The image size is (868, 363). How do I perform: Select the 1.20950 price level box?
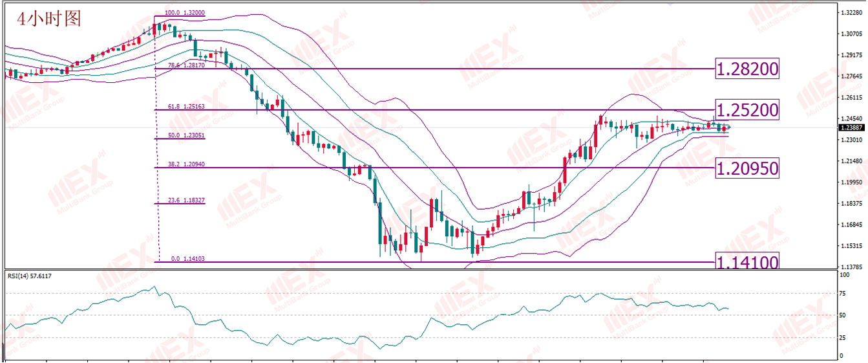click(x=747, y=169)
